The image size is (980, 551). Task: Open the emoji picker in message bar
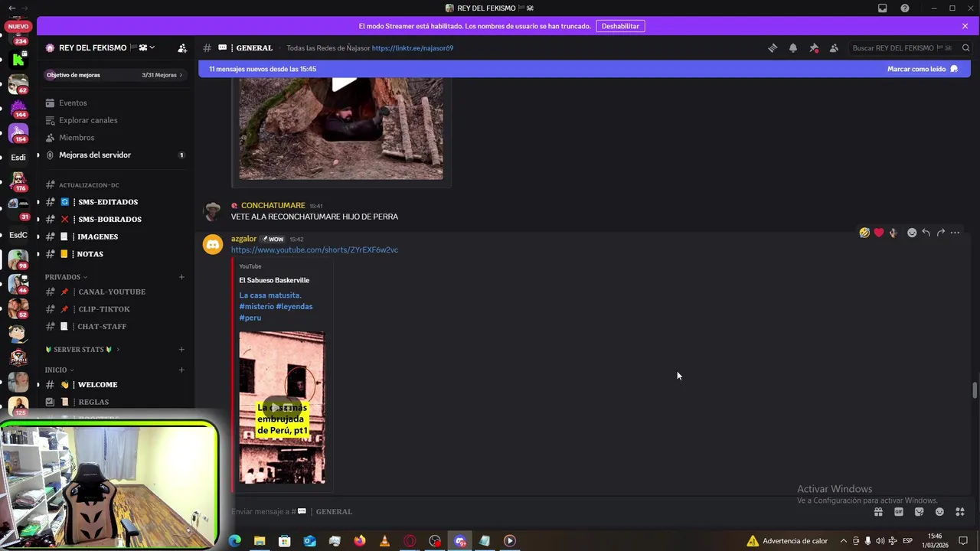[x=939, y=512]
